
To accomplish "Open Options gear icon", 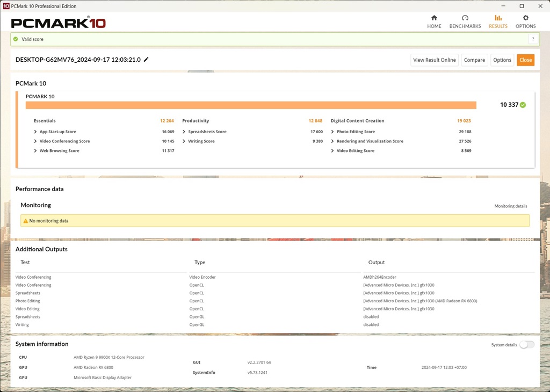I will coord(525,18).
